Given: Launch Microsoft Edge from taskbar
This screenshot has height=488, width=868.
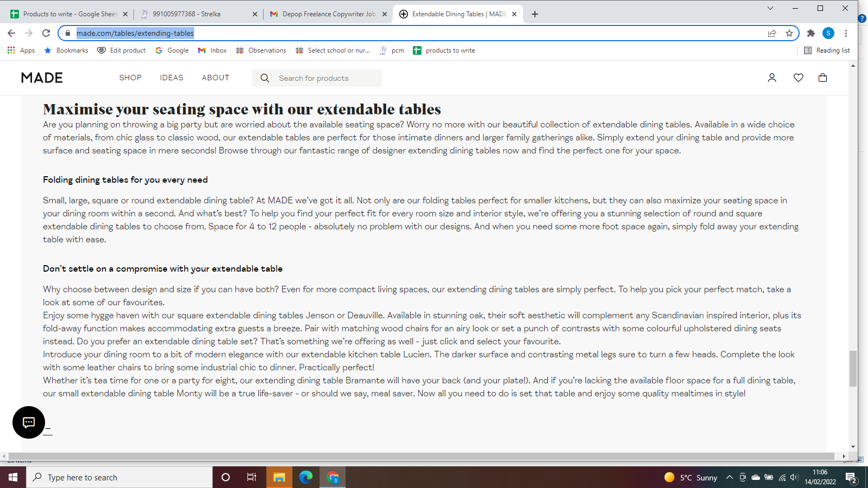Looking at the screenshot, I should tap(306, 477).
